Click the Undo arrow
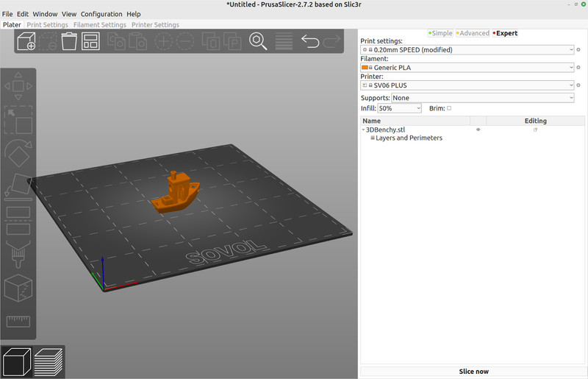Screen dimensions: 588x379 309,41
